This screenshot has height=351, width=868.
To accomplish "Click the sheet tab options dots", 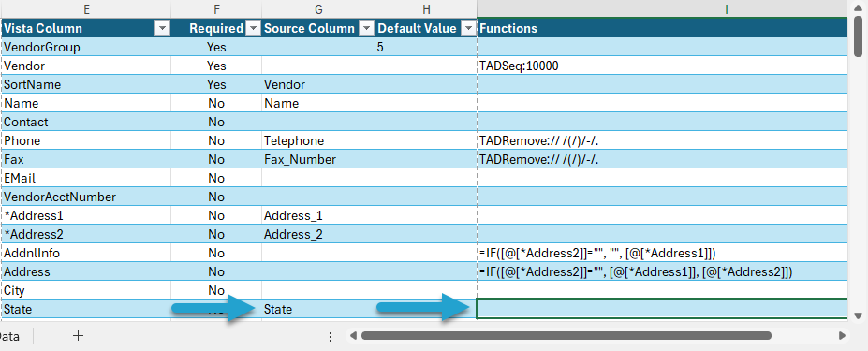I will (331, 336).
